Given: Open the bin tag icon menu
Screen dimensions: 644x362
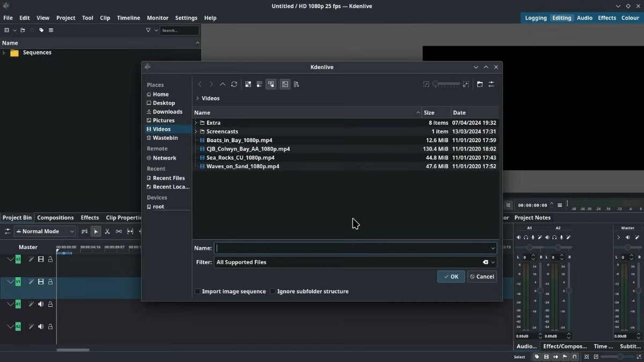Looking at the screenshot, I should tap(41, 31).
